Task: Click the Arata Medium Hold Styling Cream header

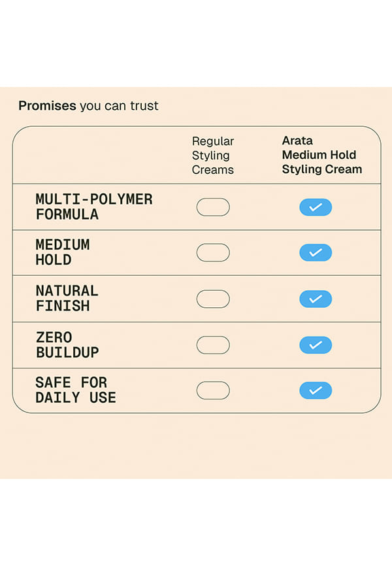Action: 321,155
